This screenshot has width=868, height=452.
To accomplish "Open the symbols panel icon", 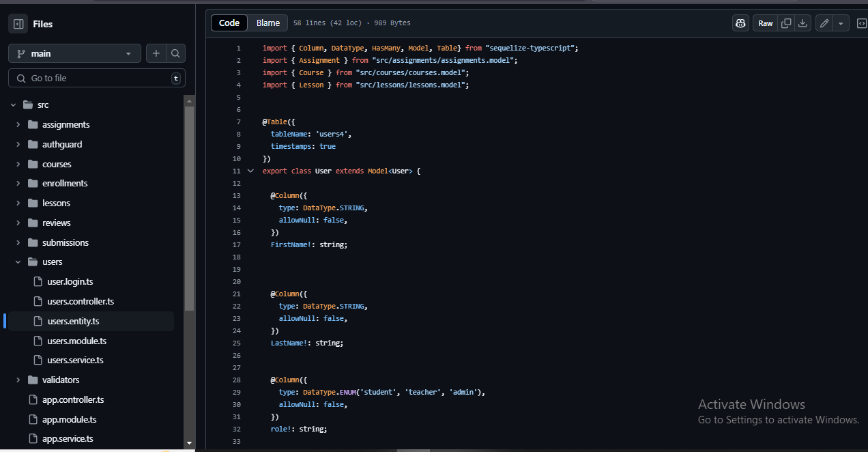I will [x=861, y=23].
